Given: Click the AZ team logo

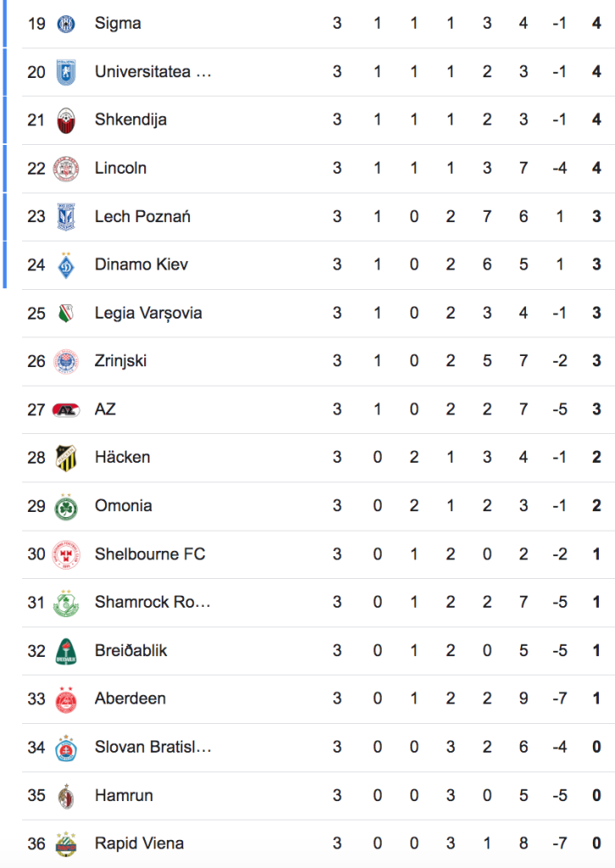Looking at the screenshot, I should 66,410.
